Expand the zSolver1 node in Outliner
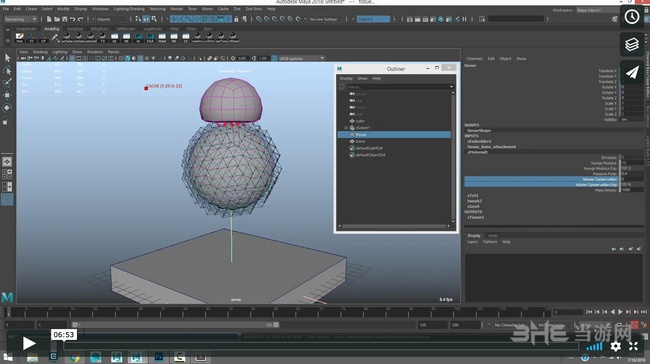Screen dimensions: 650x364 click(x=346, y=128)
